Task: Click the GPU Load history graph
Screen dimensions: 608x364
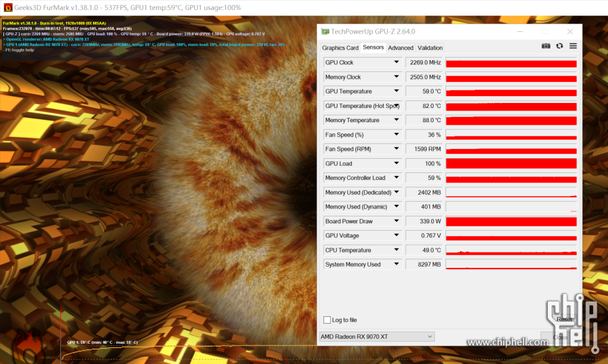Action: point(511,164)
